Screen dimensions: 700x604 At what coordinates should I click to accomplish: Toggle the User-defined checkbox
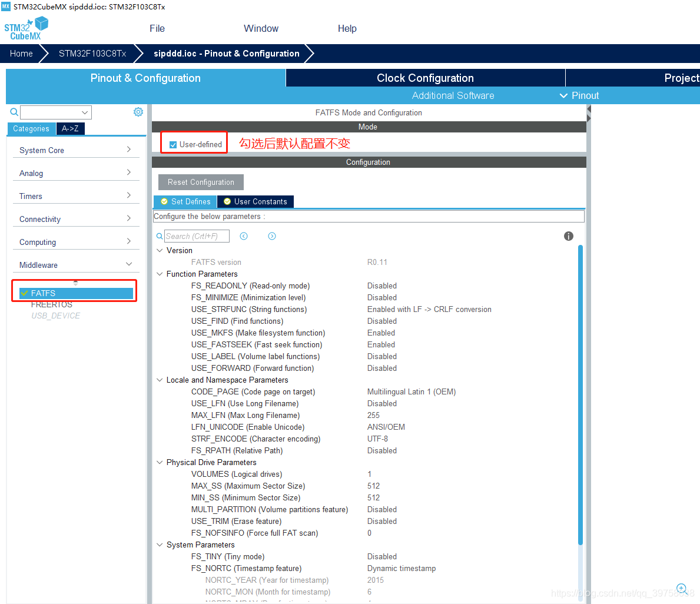coord(173,145)
